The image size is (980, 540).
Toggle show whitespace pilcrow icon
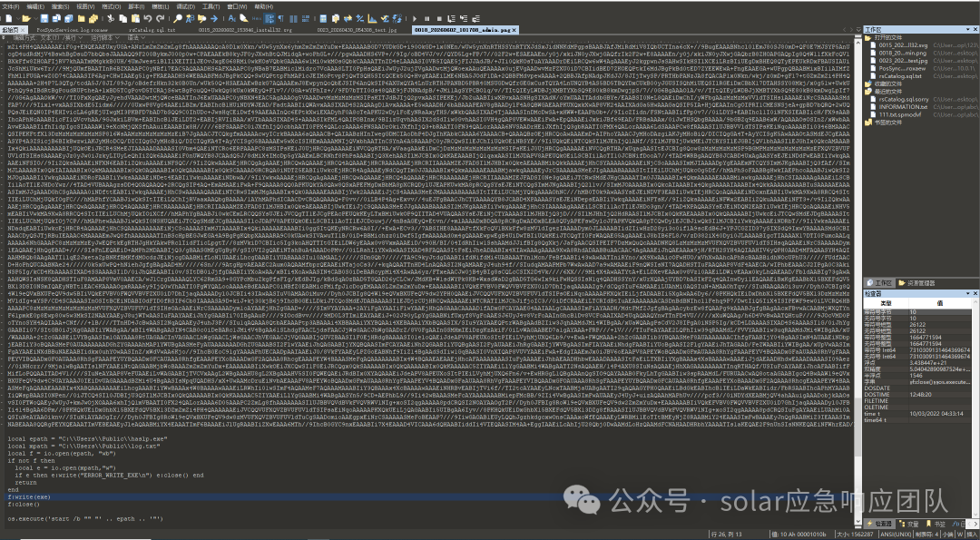coord(280,18)
